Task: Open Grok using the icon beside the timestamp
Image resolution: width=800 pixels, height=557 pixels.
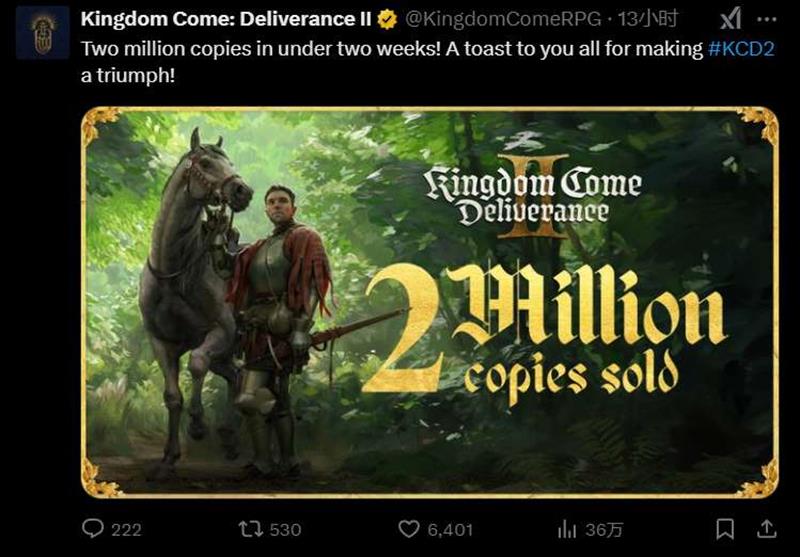Action: (x=731, y=18)
